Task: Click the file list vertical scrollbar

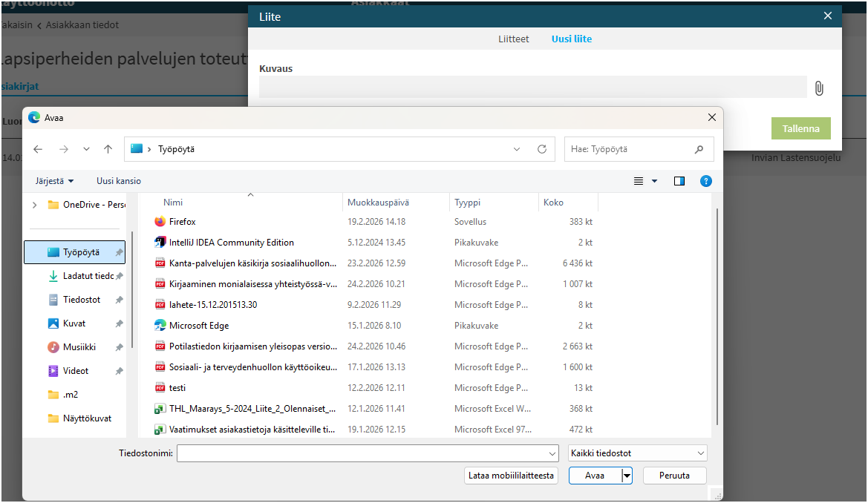Action: [x=717, y=317]
